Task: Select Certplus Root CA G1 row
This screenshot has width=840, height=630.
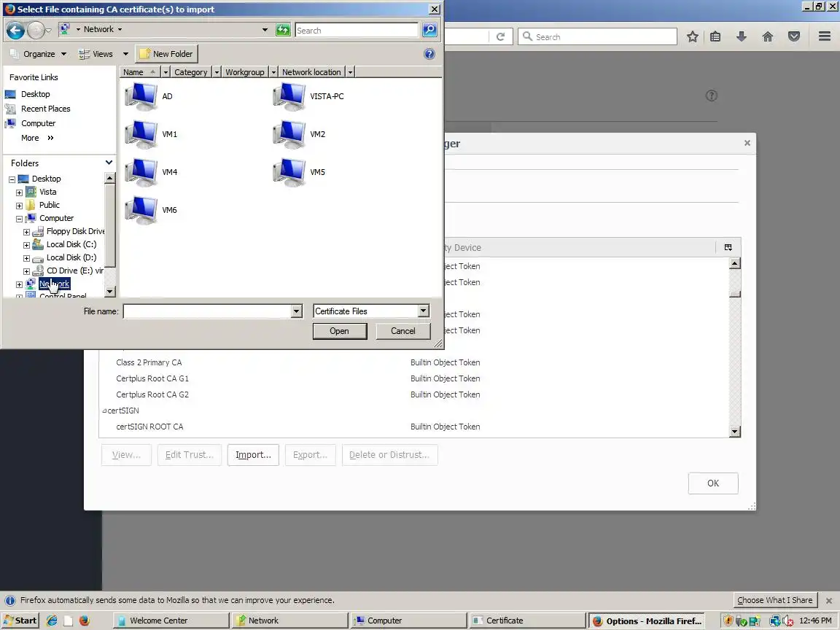Action: coord(414,378)
